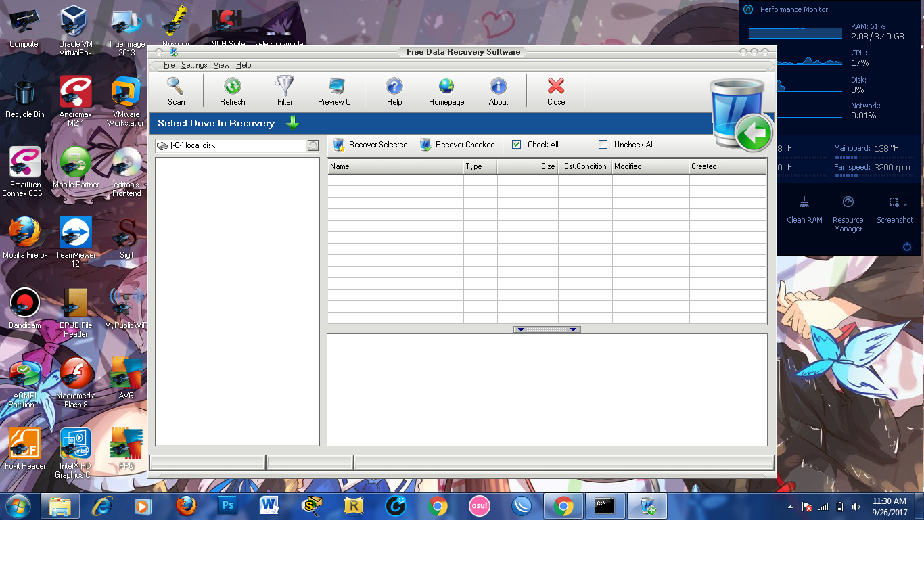Sort by the Created column header

(x=728, y=166)
